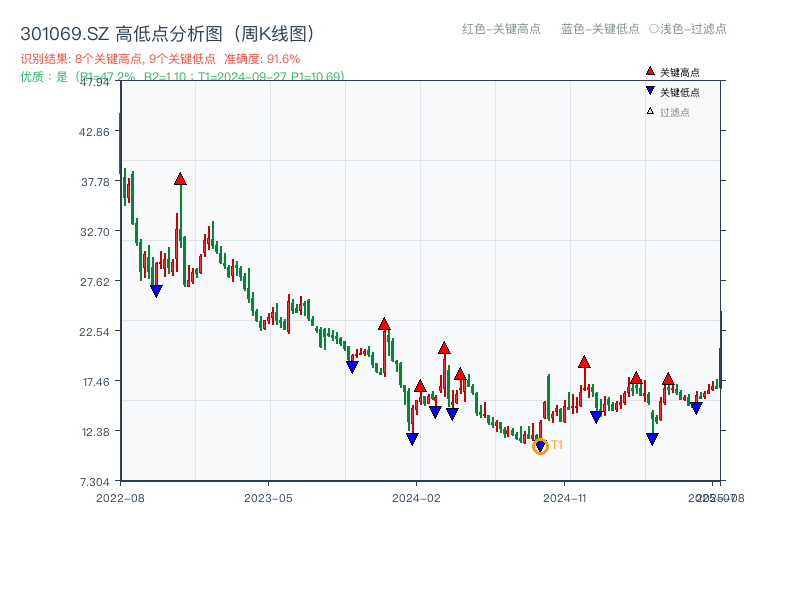
Task: Click the highest red triangle marker above the 2022 peak
Action: pyautogui.click(x=181, y=178)
